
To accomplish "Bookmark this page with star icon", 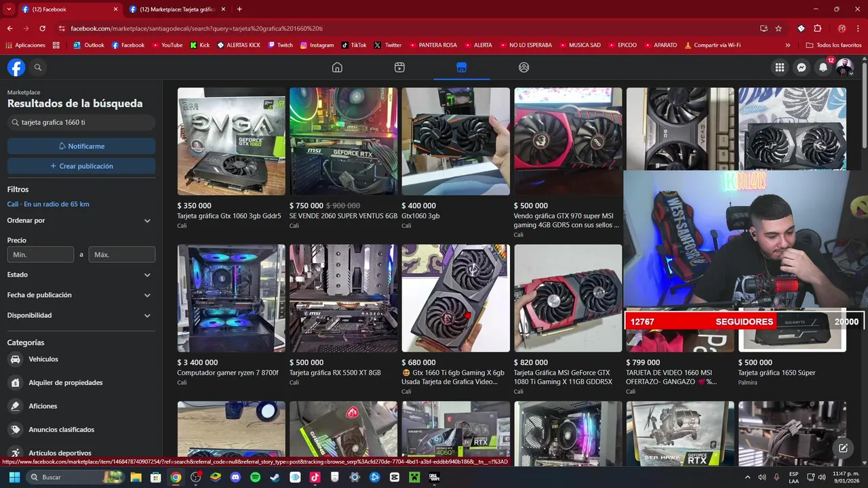I will (778, 28).
